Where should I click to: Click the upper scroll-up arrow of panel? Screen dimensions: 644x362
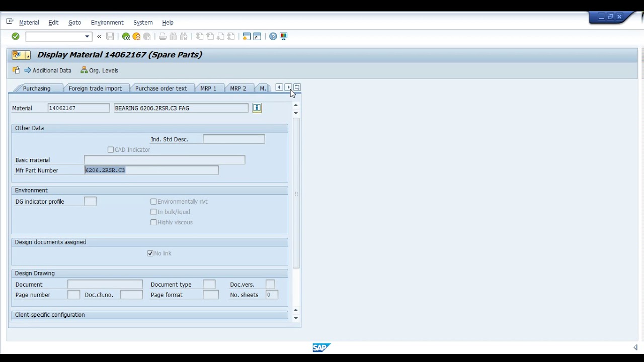(x=296, y=105)
